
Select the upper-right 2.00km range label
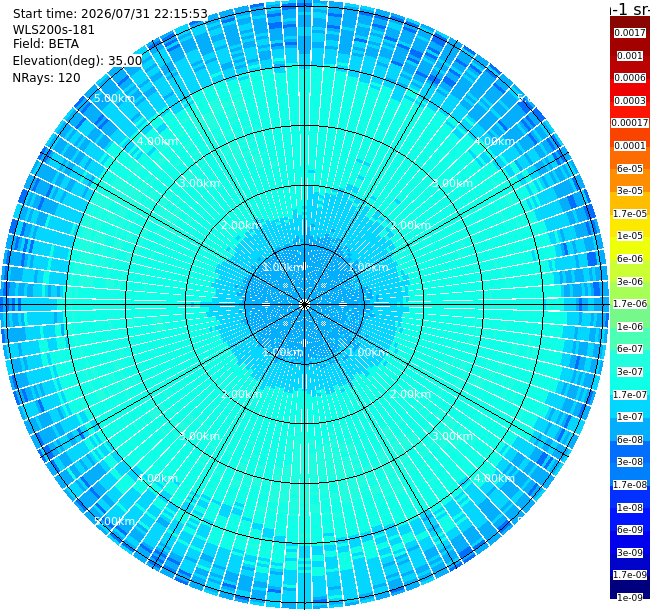410,225
